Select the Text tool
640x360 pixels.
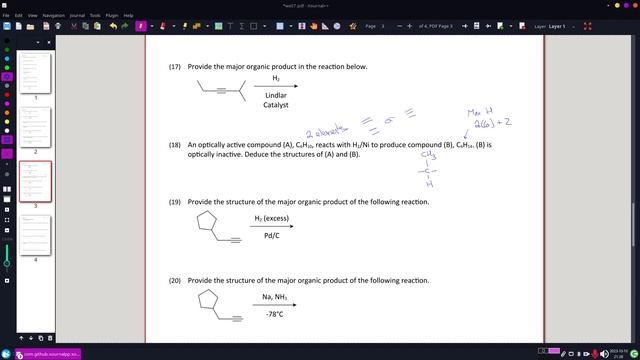coord(230,26)
